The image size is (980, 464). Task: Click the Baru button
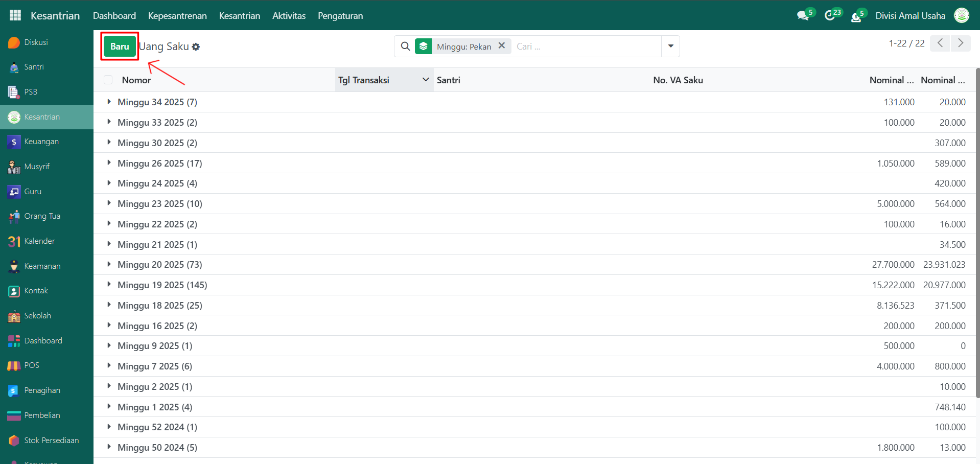120,47
